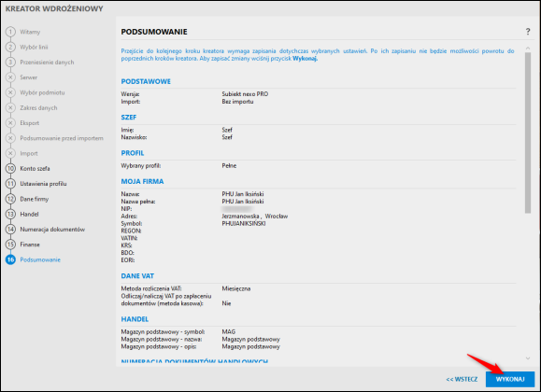Click the step 15 Finanse circle icon

(x=10, y=245)
